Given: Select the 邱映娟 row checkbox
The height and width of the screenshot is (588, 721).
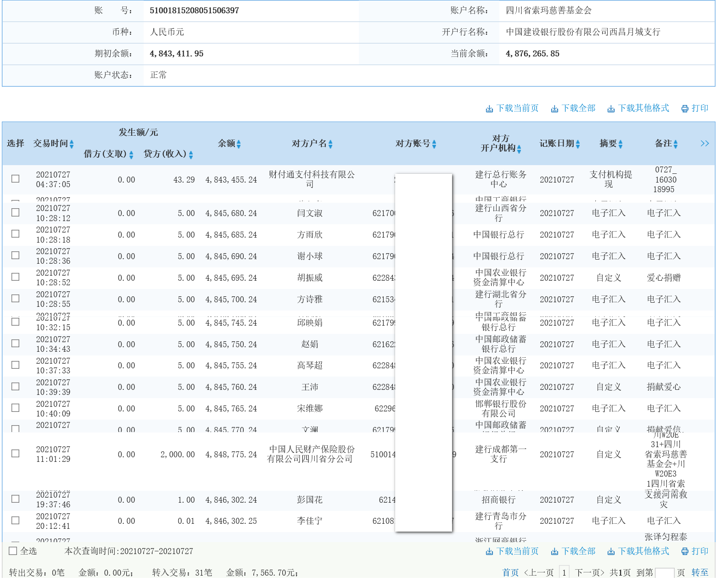Looking at the screenshot, I should [16, 322].
